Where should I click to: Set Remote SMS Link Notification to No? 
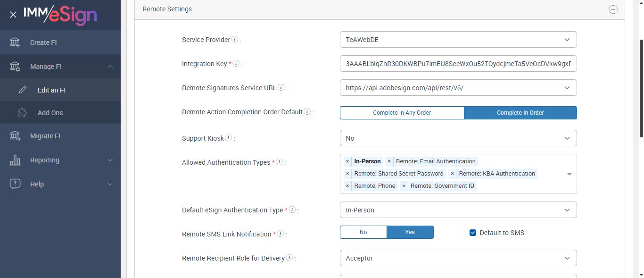pos(363,232)
